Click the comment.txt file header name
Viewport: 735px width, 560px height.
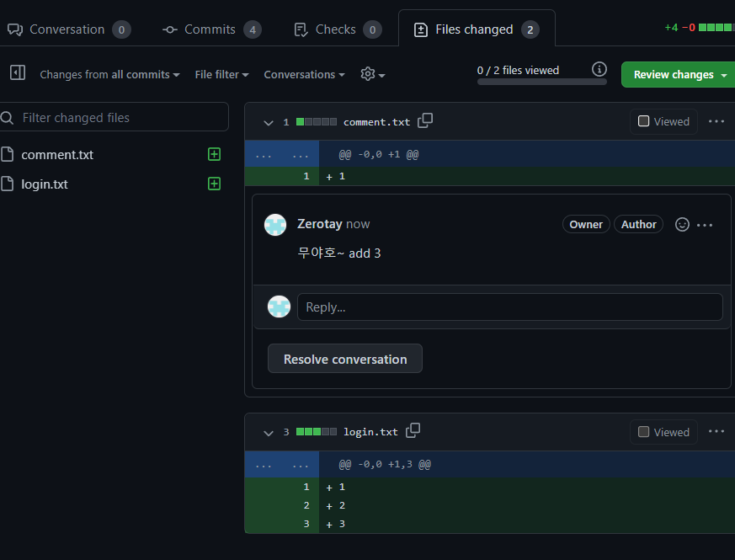(x=376, y=122)
